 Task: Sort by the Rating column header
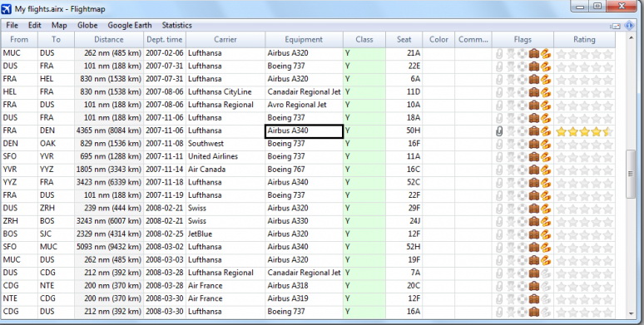[x=584, y=40]
